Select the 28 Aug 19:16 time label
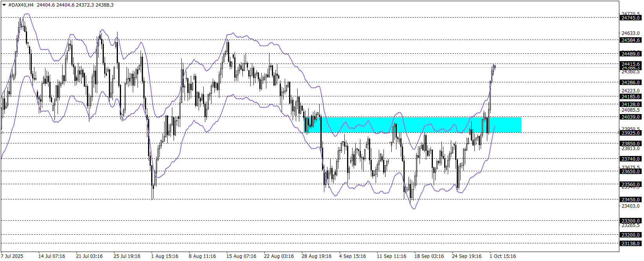Image resolution: width=644 pixels, height=261 pixels. tap(316, 256)
